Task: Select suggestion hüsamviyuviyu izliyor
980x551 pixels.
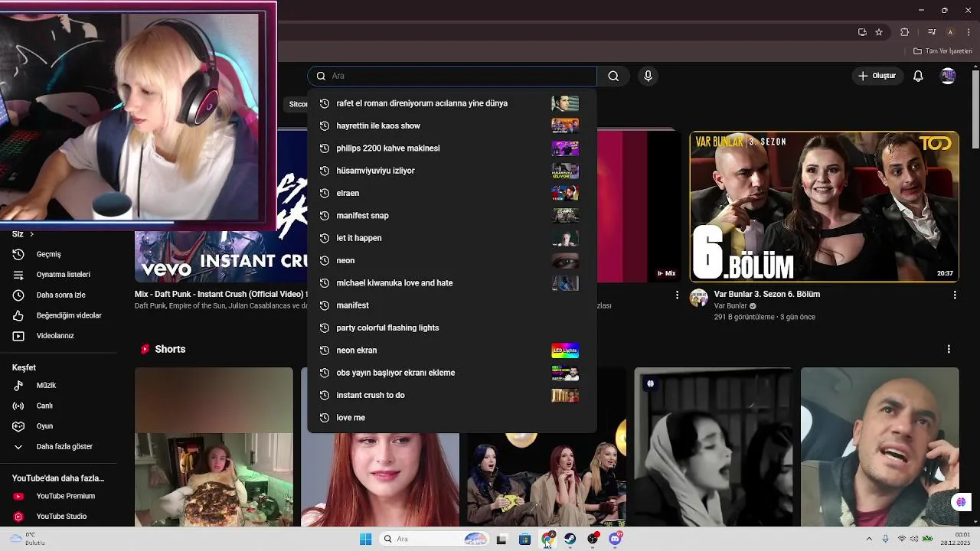Action: point(452,171)
